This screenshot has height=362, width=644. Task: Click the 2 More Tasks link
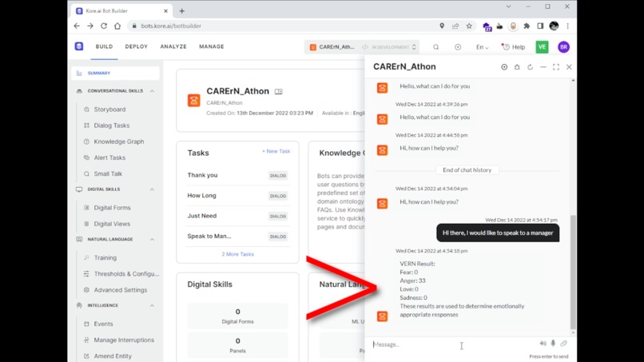(x=238, y=254)
